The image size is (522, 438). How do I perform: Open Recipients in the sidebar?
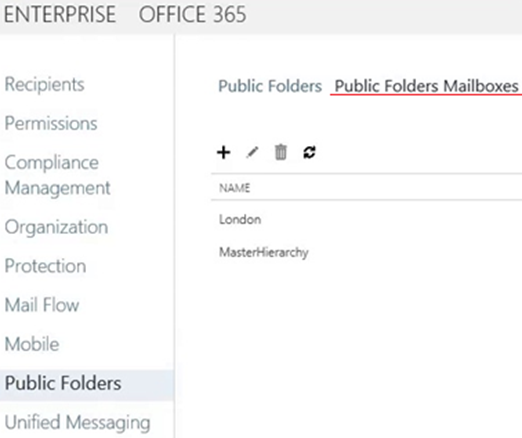coord(44,84)
